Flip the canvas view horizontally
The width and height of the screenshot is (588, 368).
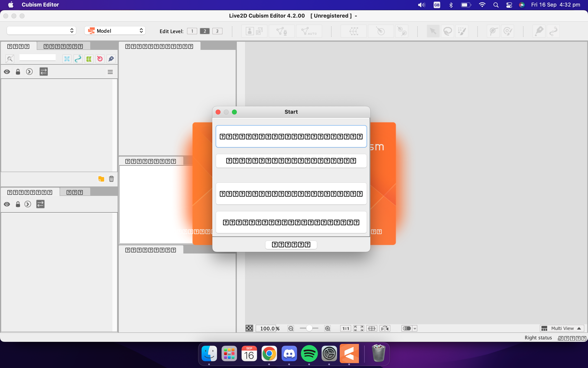coord(385,328)
